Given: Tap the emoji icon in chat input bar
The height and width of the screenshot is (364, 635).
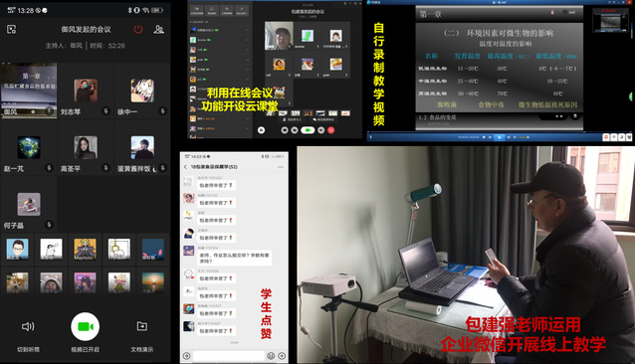Looking at the screenshot, I should pyautogui.click(x=271, y=355).
